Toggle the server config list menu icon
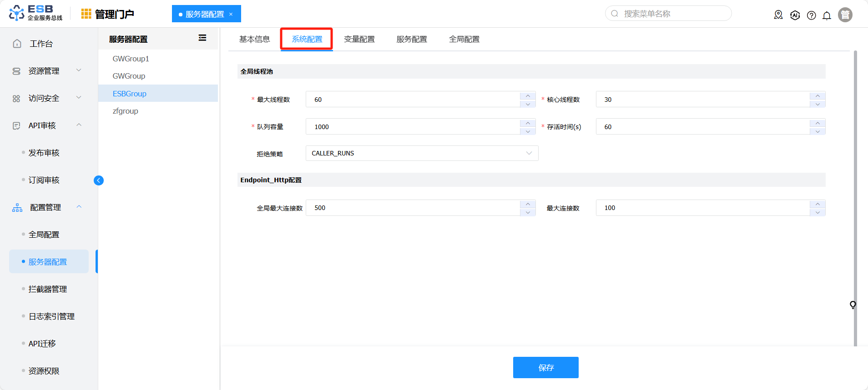 (202, 38)
